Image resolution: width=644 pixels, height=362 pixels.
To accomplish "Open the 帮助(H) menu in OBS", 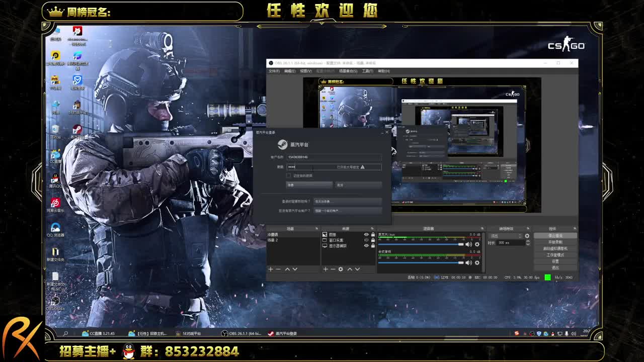I will pos(384,71).
